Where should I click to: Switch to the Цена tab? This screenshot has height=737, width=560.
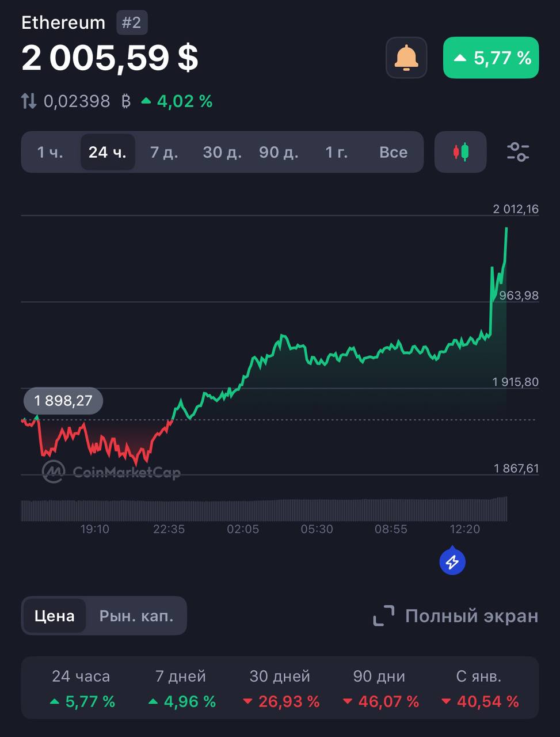pyautogui.click(x=55, y=616)
